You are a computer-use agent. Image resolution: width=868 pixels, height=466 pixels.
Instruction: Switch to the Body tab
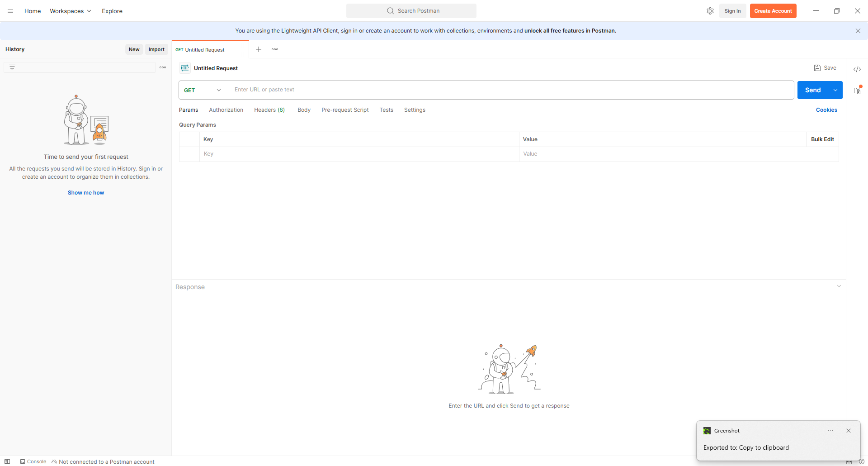[x=304, y=110]
